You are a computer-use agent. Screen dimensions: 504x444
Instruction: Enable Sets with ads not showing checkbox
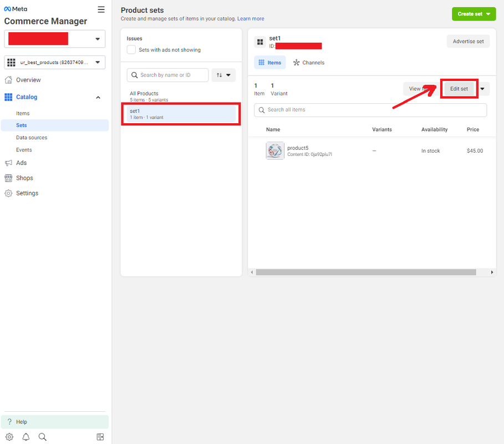[131, 49]
